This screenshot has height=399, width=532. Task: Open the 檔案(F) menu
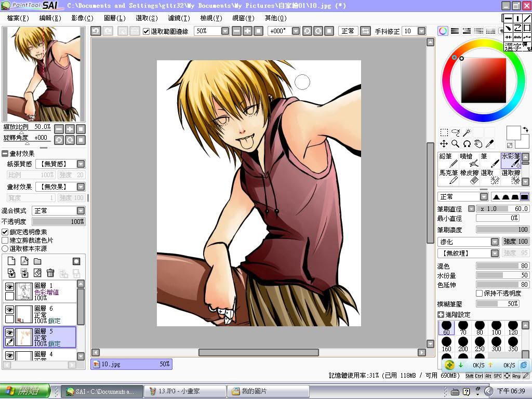(x=18, y=18)
